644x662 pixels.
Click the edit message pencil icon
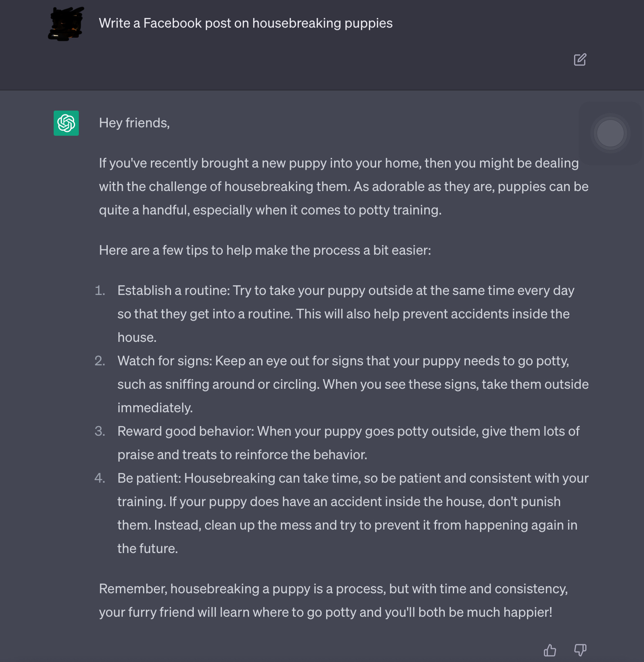click(580, 60)
